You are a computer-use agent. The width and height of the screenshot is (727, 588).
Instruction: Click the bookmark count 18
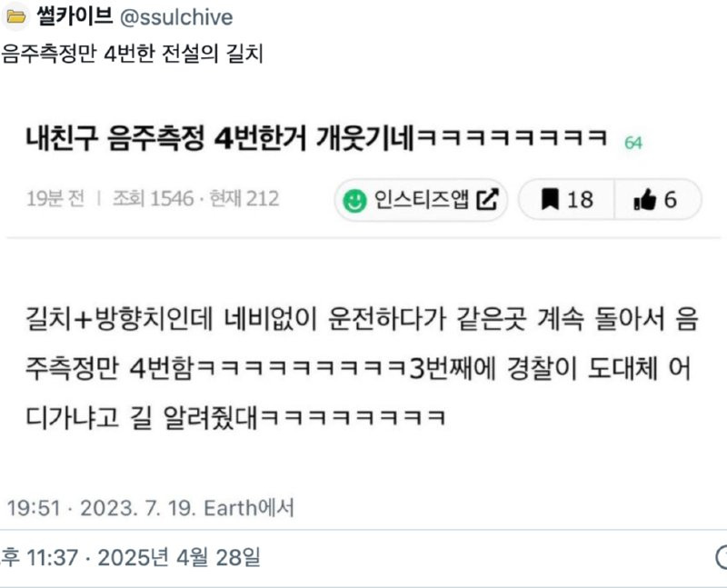[x=580, y=200]
